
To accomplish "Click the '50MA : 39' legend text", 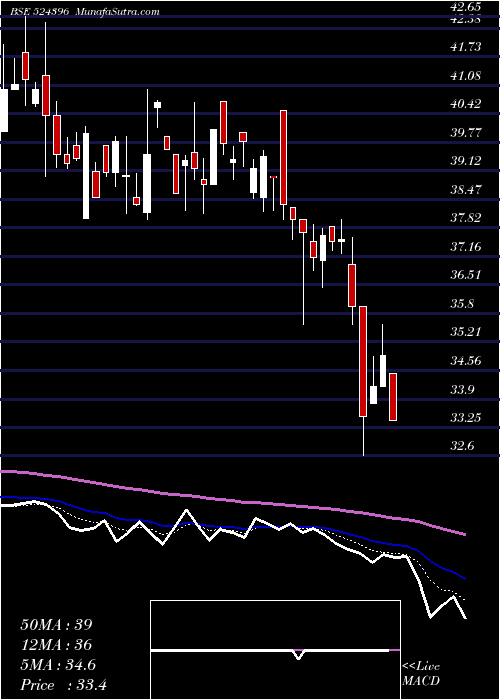I will pyautogui.click(x=56, y=625).
